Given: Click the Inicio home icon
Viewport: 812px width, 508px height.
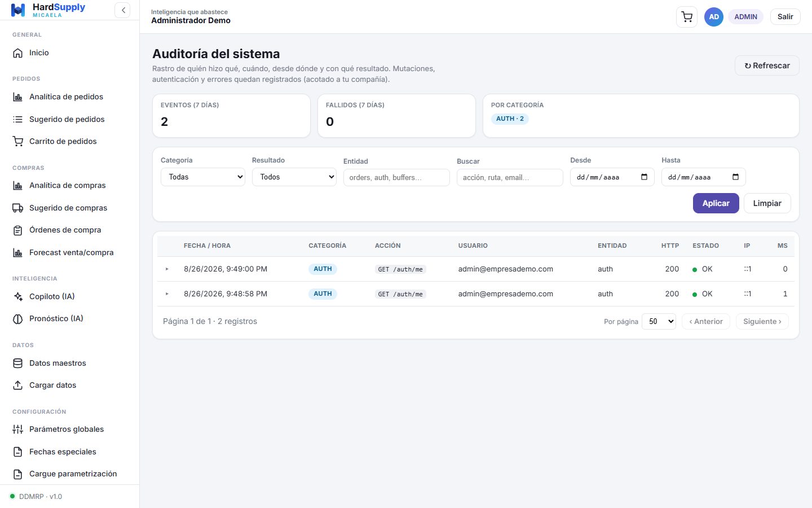Looking at the screenshot, I should pos(18,52).
